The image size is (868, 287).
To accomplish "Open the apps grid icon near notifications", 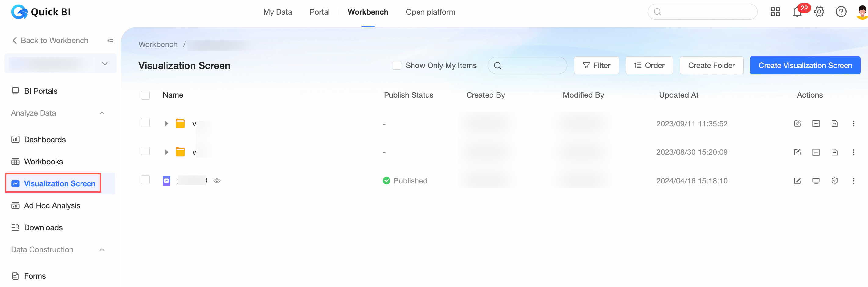I will (775, 12).
